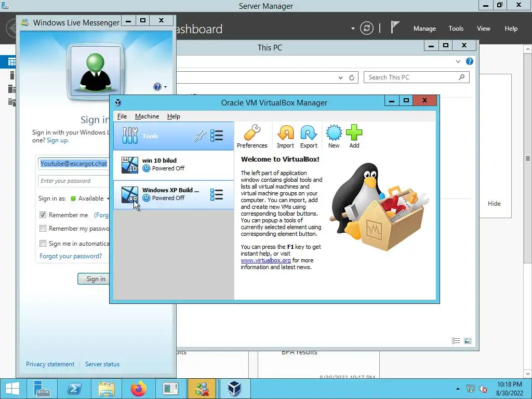Open the taskbar clock showing 10:18 PM
This screenshot has width=532, height=399.
point(509,389)
